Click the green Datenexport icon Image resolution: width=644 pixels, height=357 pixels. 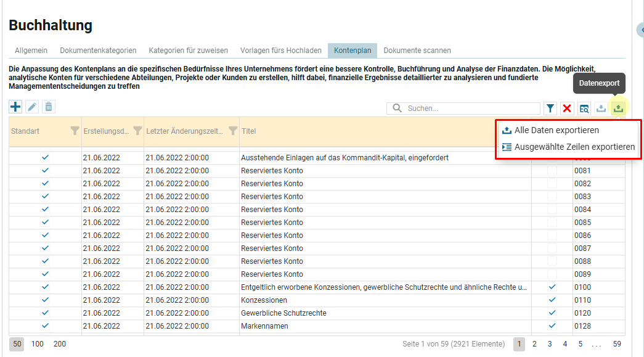[x=618, y=109]
